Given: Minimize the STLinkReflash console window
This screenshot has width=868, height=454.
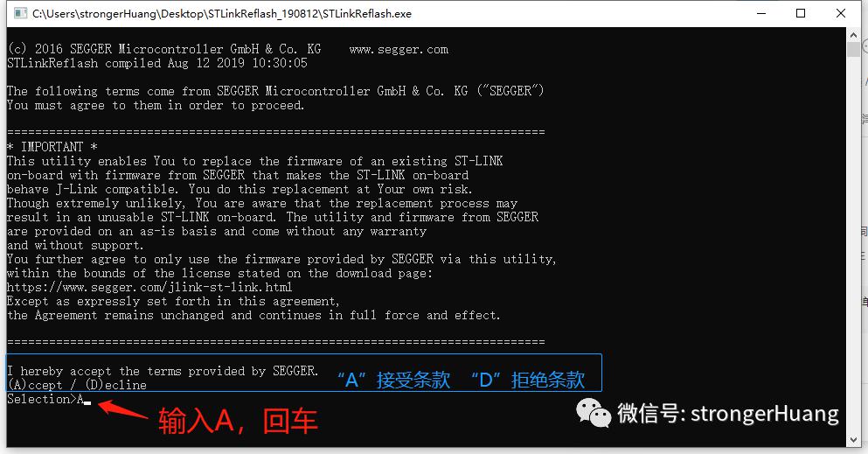Looking at the screenshot, I should coord(761,13).
